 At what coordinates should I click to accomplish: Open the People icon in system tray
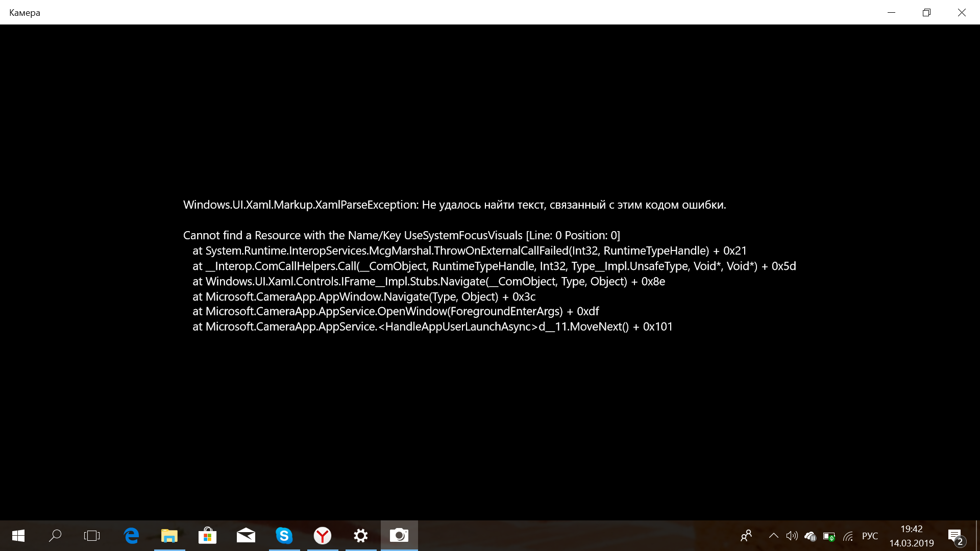[746, 536]
